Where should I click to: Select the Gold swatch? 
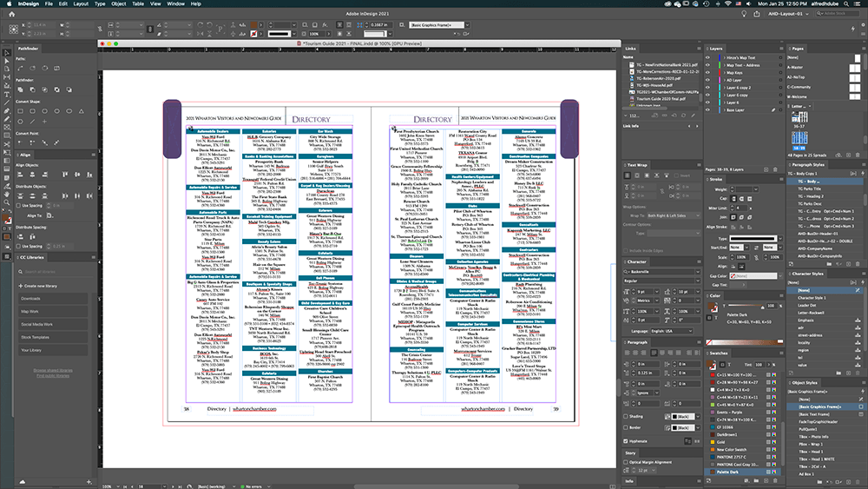point(720,440)
